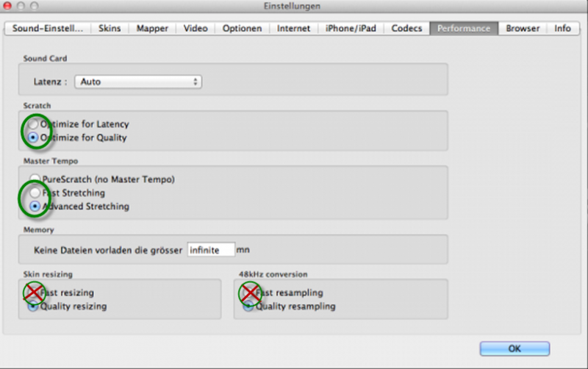
Task: Select Fast resampling option
Action: pos(248,293)
